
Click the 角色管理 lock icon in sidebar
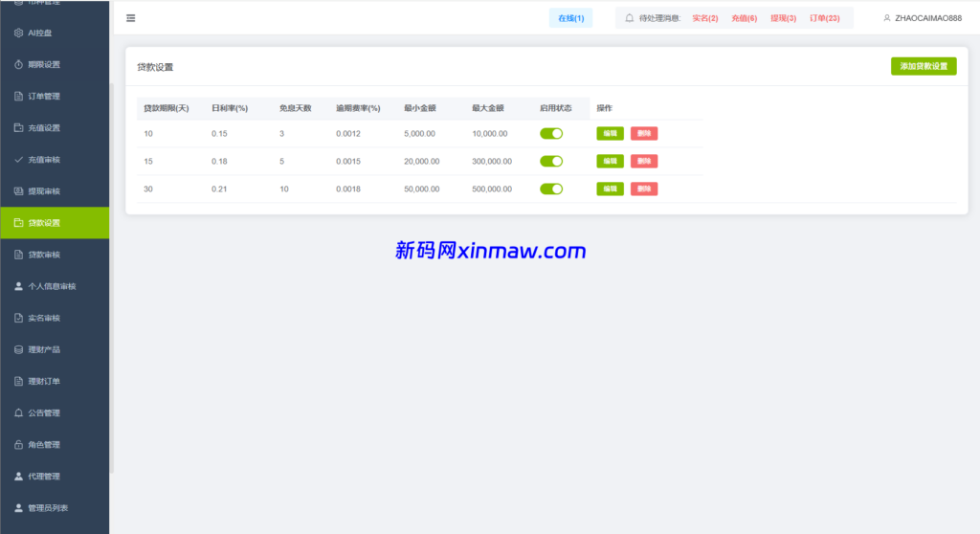(18, 445)
